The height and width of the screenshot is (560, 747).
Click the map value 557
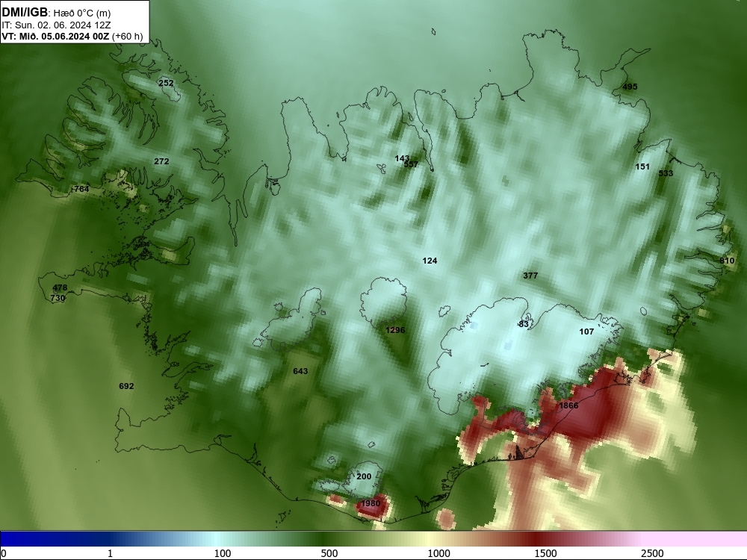click(x=411, y=164)
